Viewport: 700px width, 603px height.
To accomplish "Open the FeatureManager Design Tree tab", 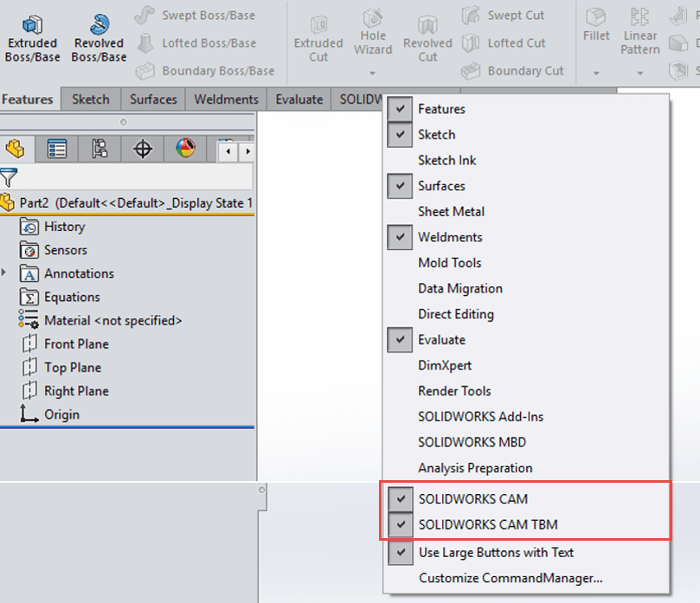I will click(x=16, y=149).
